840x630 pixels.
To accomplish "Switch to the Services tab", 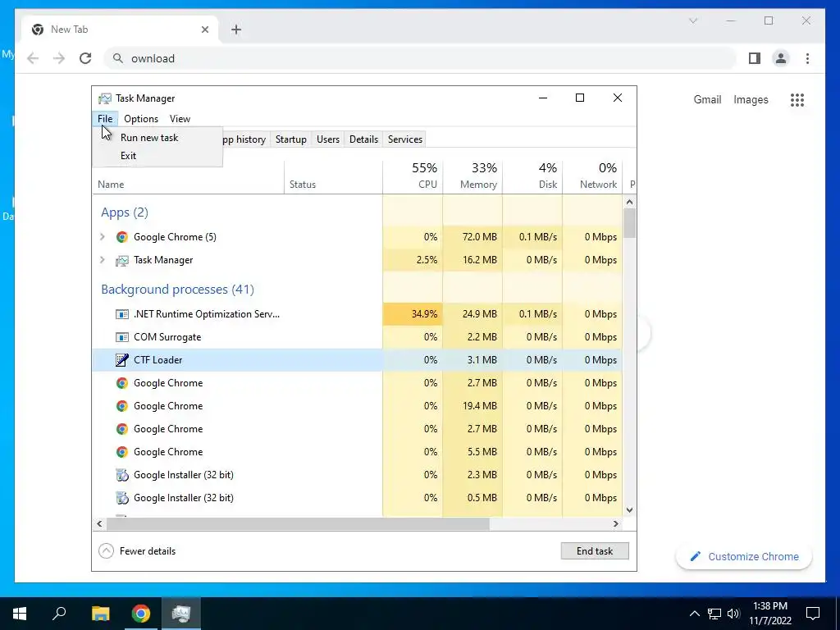I will tap(405, 139).
